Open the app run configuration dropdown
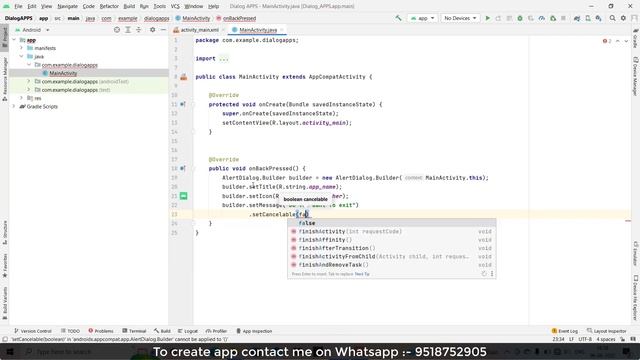Image resolution: width=640 pixels, height=360 pixels. (x=422, y=18)
